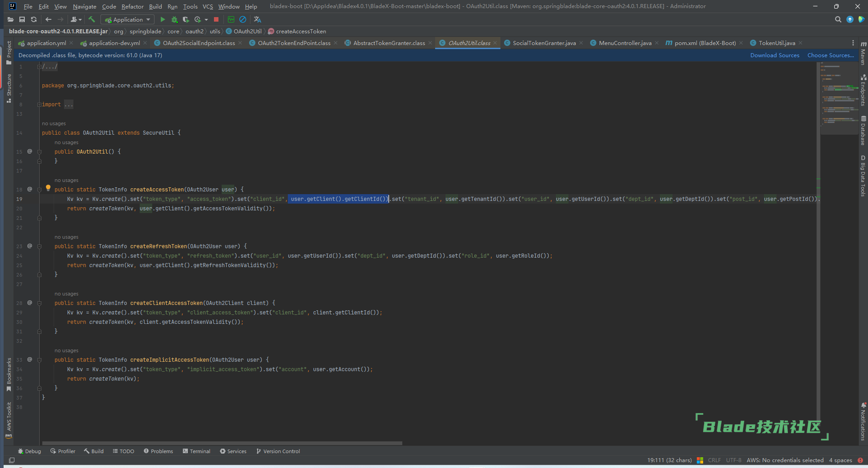Open the Endpoints side panel
The height and width of the screenshot is (468, 868).
[863, 90]
